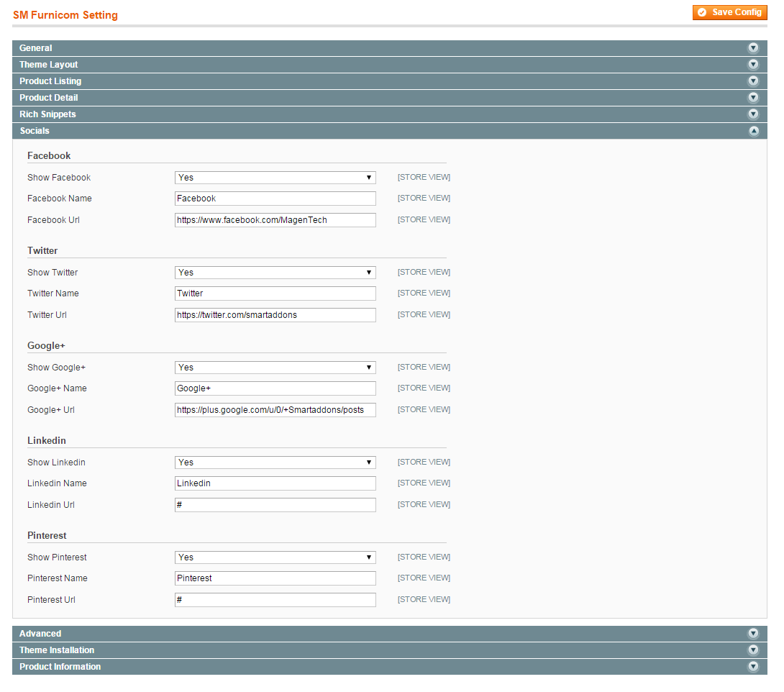
Task: Expand Theme Installation section arrow icon
Action: [753, 650]
